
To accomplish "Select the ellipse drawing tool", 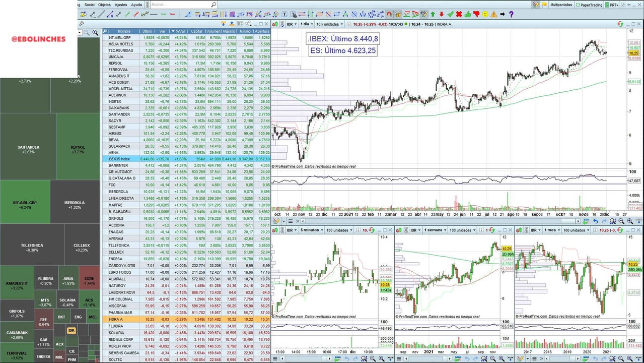I will pos(319,14).
